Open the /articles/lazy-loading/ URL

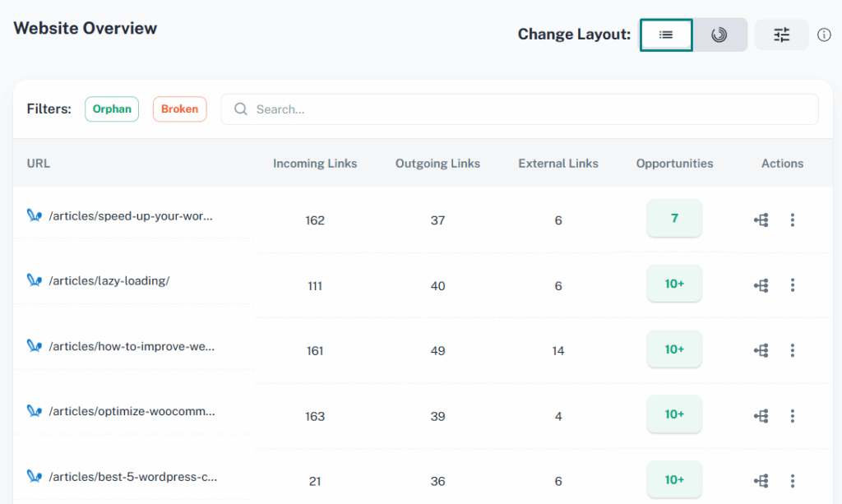(109, 280)
